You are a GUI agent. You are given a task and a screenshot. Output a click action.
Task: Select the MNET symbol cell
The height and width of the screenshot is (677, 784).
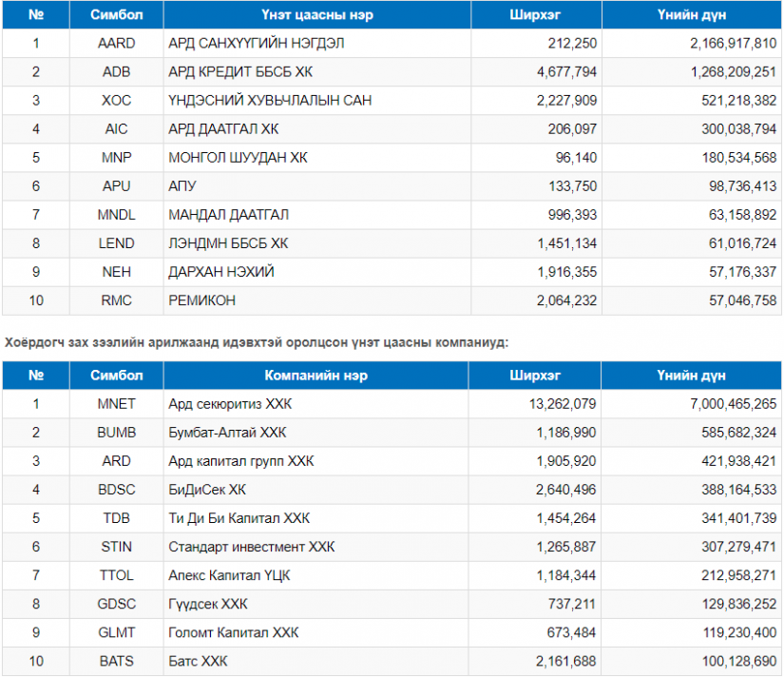tap(117, 404)
